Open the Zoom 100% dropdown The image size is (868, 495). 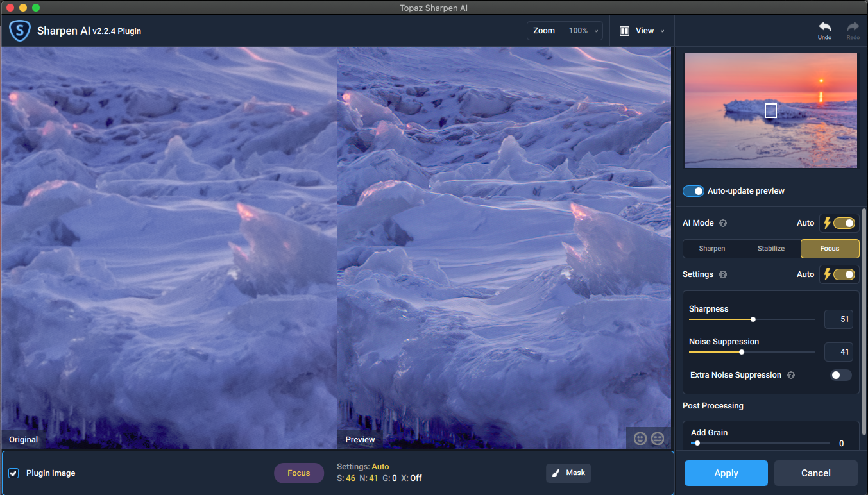[x=565, y=31]
